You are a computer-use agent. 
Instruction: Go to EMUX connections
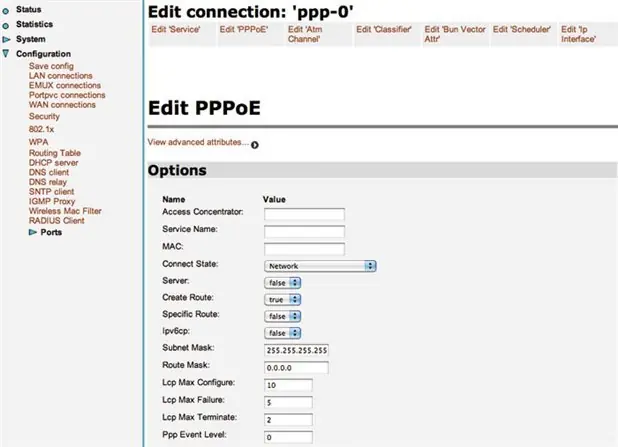point(65,85)
